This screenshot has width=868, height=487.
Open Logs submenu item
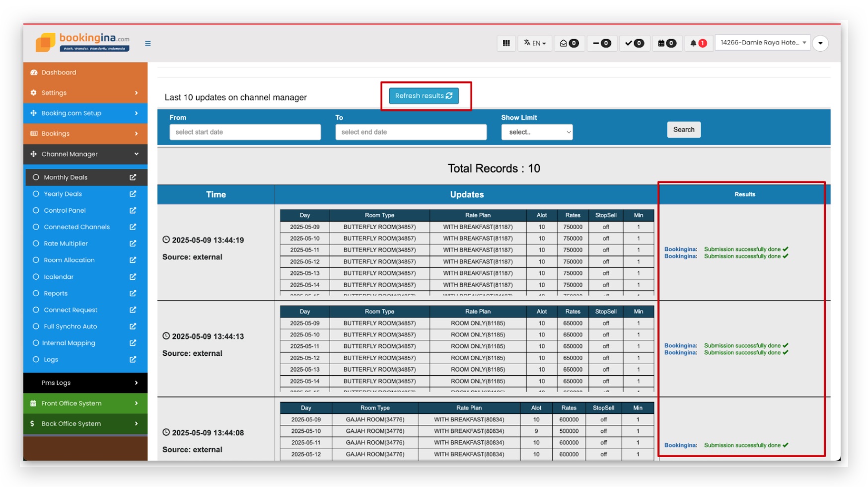(51, 360)
